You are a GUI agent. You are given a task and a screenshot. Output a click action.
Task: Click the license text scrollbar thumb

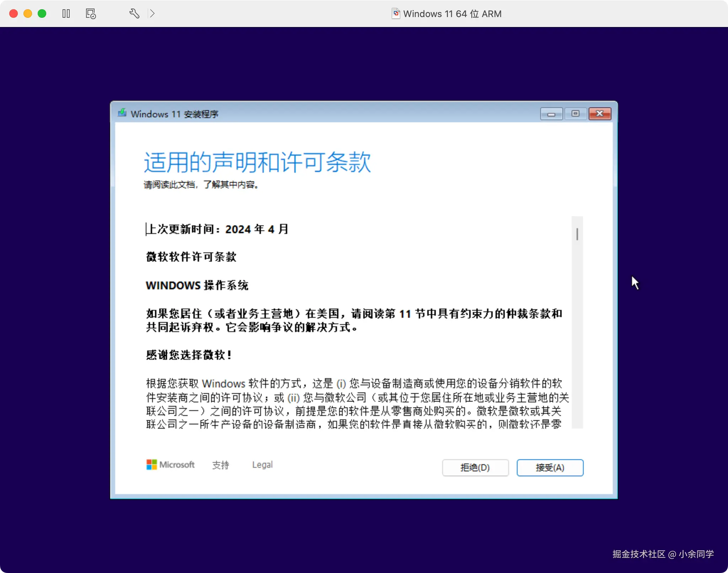click(577, 234)
